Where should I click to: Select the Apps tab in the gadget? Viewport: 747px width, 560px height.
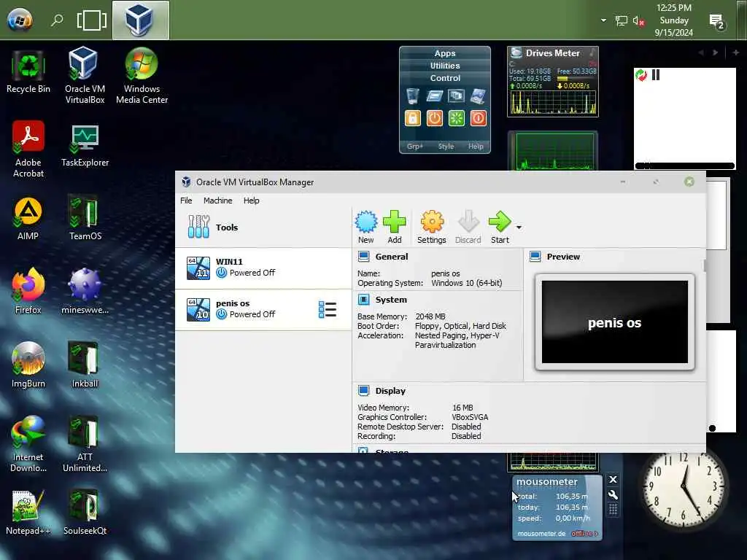pos(445,53)
